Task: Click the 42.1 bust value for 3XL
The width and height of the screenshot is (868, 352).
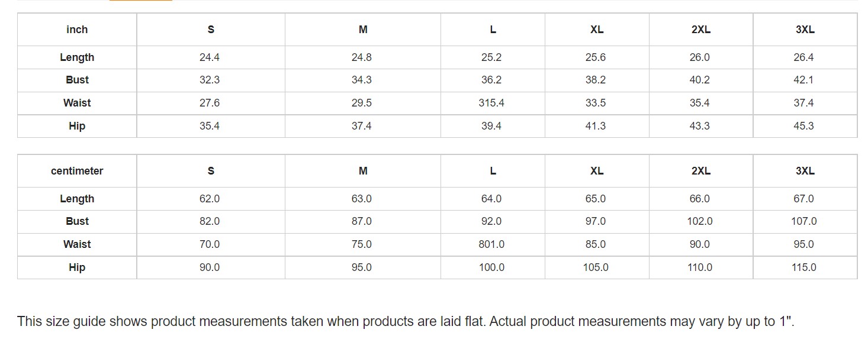Action: coord(803,80)
